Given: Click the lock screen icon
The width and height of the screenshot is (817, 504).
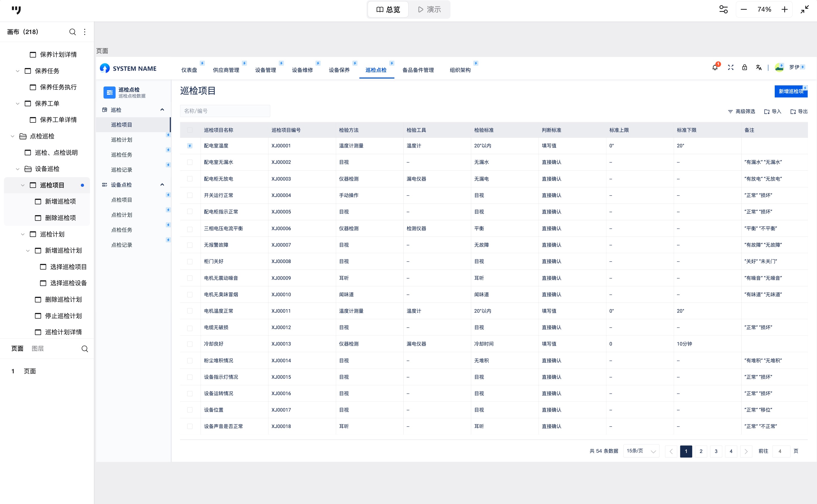Looking at the screenshot, I should tap(744, 67).
